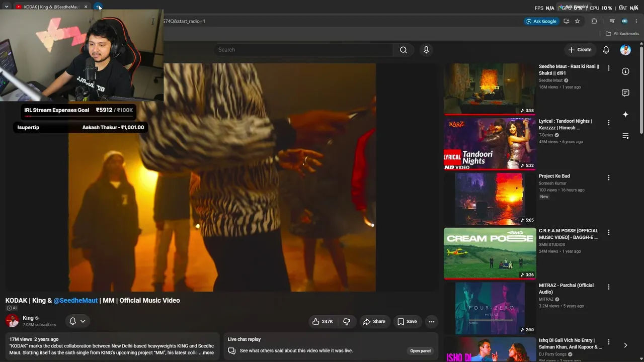Open the @SeedheMaut channel link

(75, 301)
